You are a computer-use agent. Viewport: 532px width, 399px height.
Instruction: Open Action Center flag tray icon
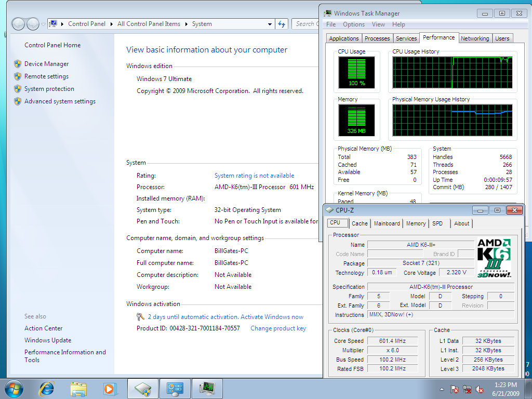454,389
